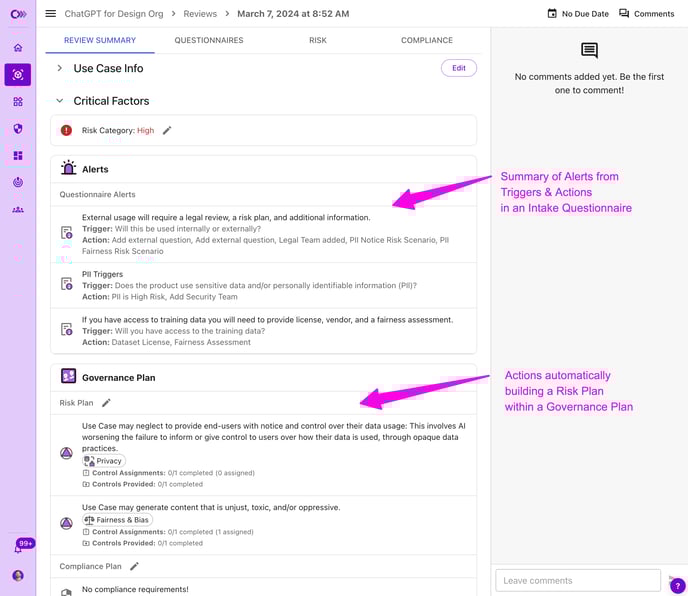Click the Governance Plan icon
Image resolution: width=688 pixels, height=596 pixels.
point(68,376)
